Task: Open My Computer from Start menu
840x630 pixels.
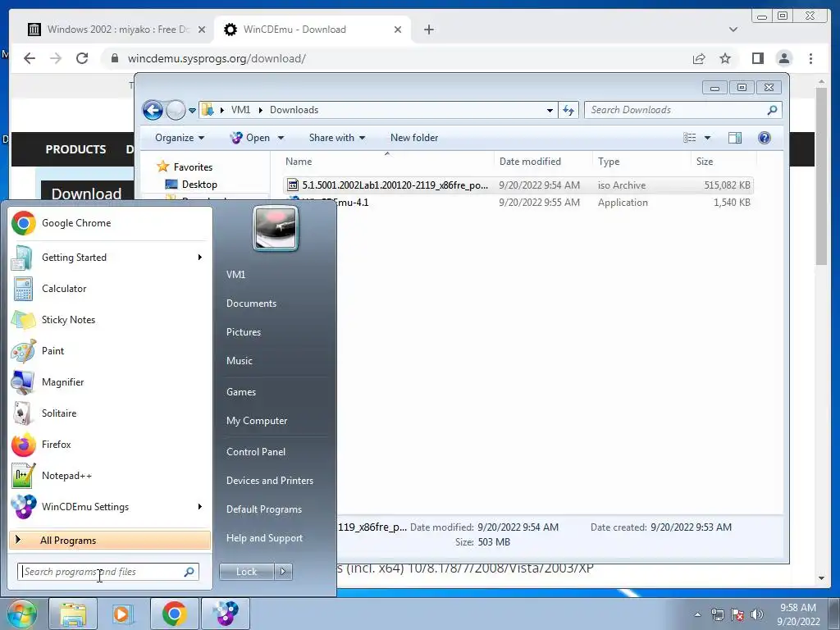Action: tap(257, 421)
